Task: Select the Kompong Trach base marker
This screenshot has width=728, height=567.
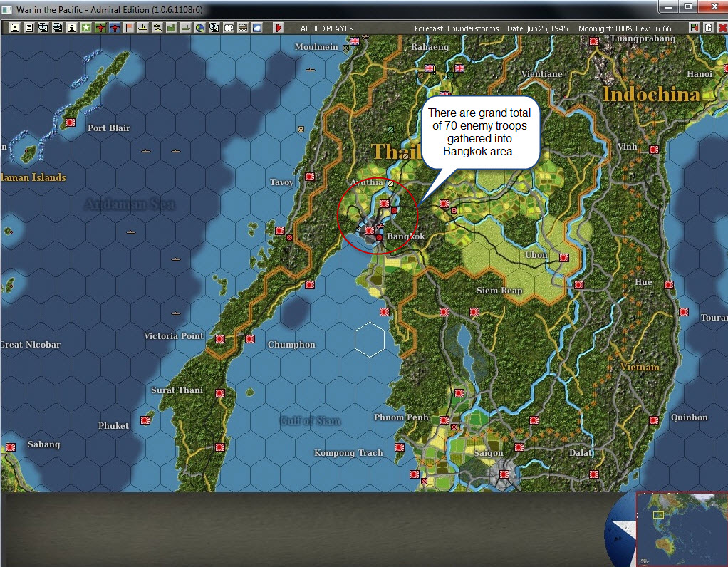Action: click(x=400, y=447)
